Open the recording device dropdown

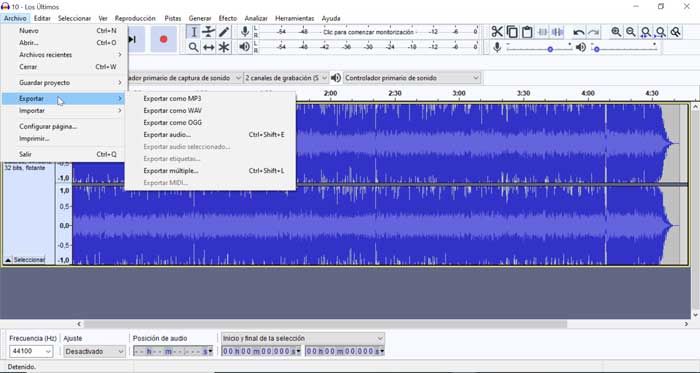click(x=185, y=78)
